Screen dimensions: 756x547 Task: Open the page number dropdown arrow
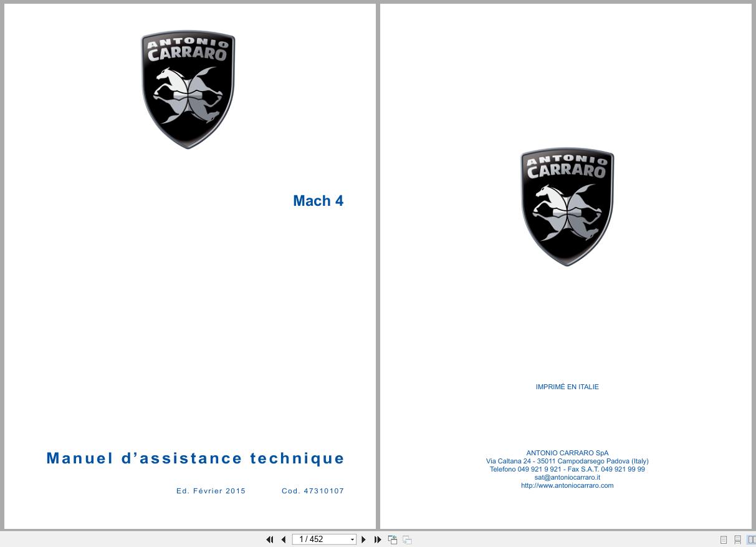(x=353, y=540)
